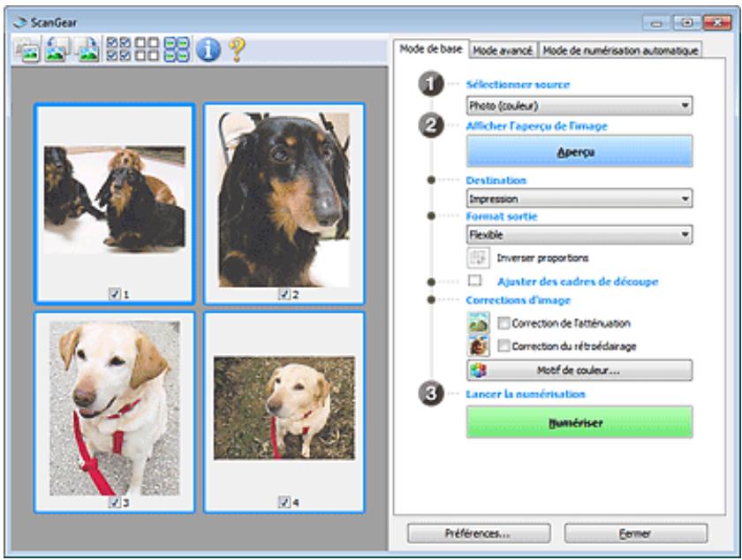Rotate the image right
Screen dimensions: 742x560
87,49
